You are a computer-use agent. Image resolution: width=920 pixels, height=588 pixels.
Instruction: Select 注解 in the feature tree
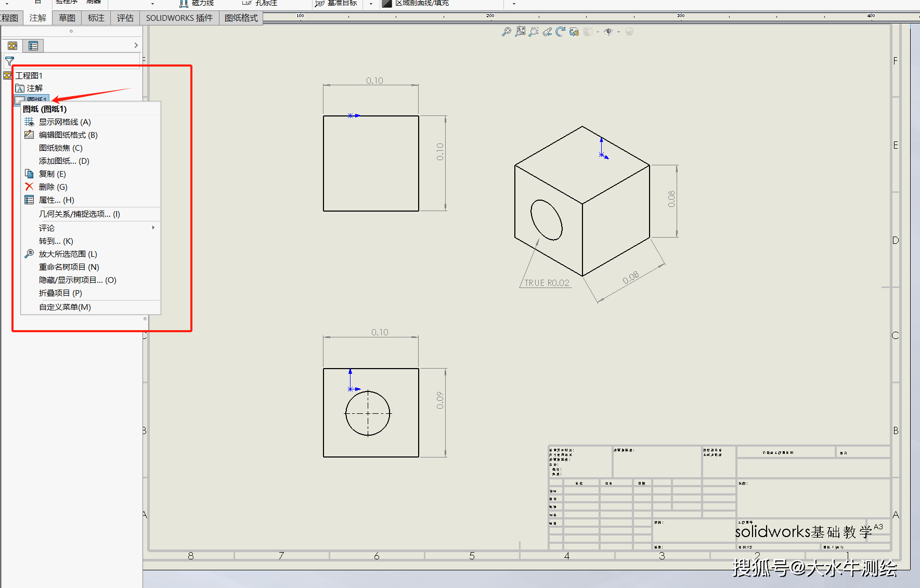pyautogui.click(x=35, y=88)
